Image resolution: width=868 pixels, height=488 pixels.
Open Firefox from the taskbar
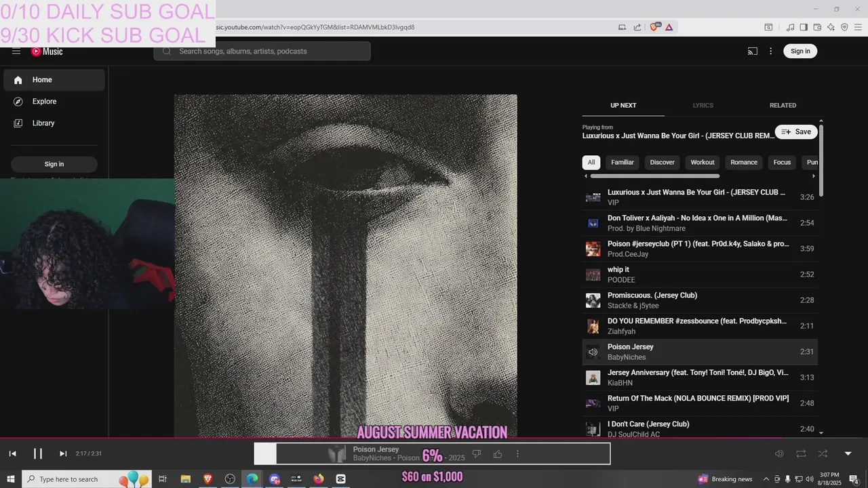[x=319, y=479]
